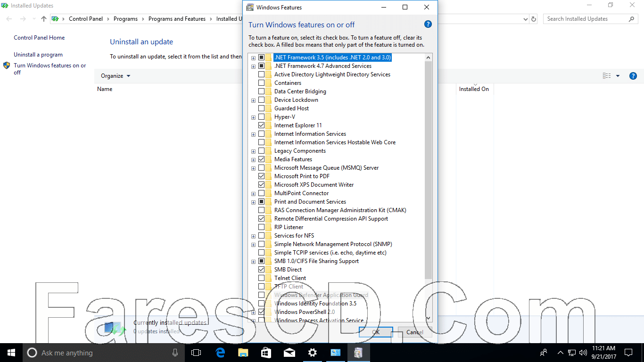Click the People icon in system tray
Viewport: 644px width, 362px height.
pyautogui.click(x=544, y=353)
